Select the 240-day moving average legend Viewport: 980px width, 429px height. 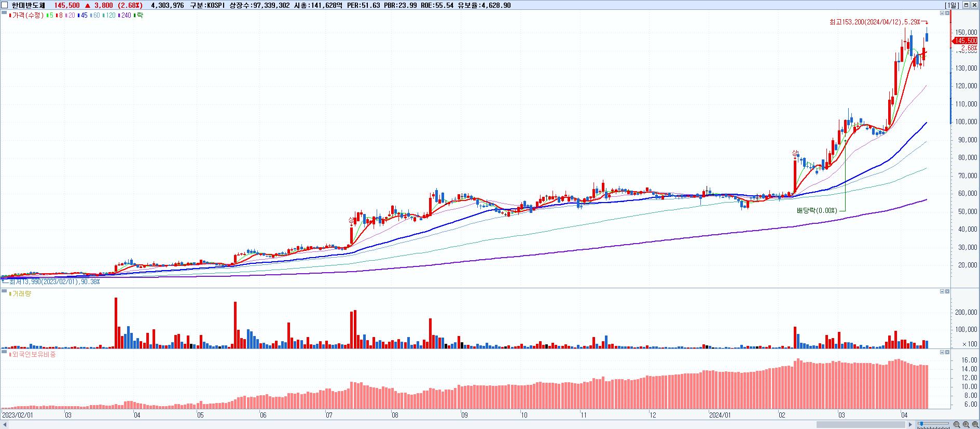point(125,16)
